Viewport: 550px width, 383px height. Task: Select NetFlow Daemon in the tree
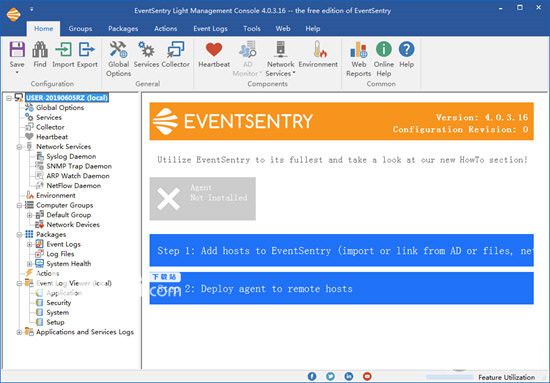click(74, 186)
